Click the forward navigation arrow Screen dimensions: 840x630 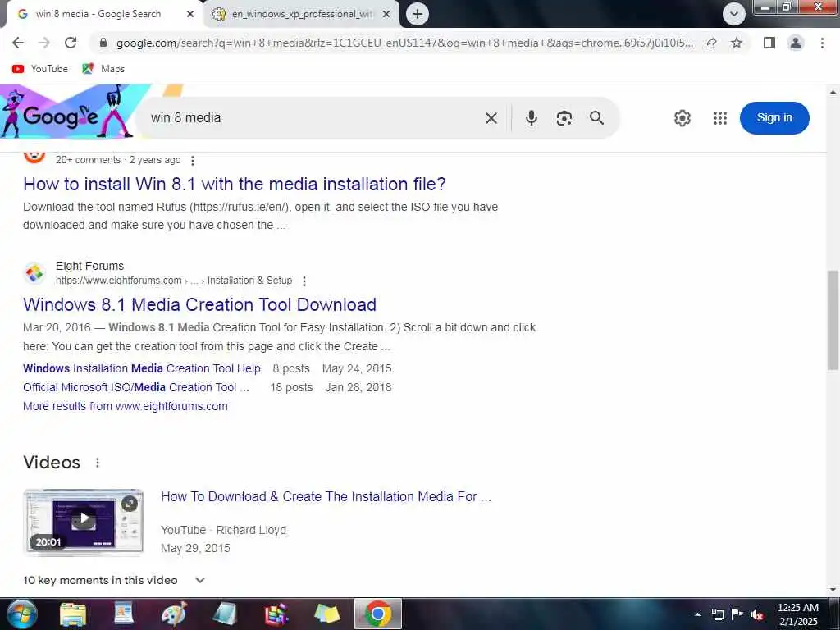[44, 43]
